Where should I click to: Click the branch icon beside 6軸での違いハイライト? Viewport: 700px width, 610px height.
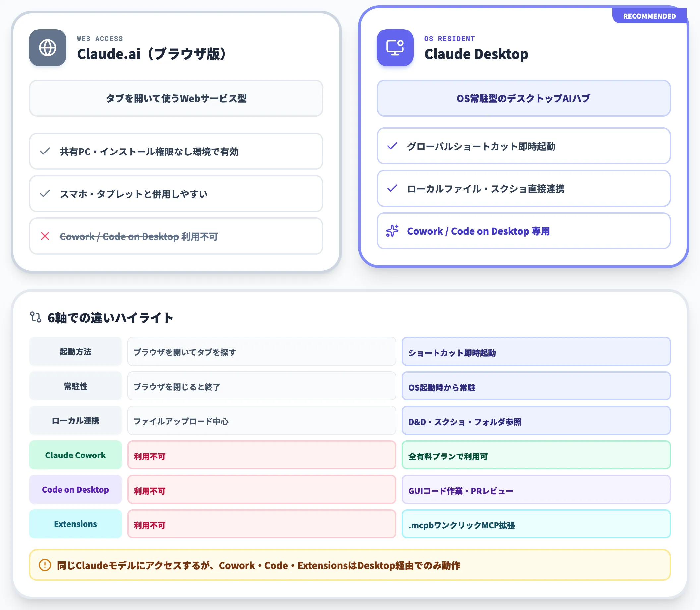coord(36,317)
